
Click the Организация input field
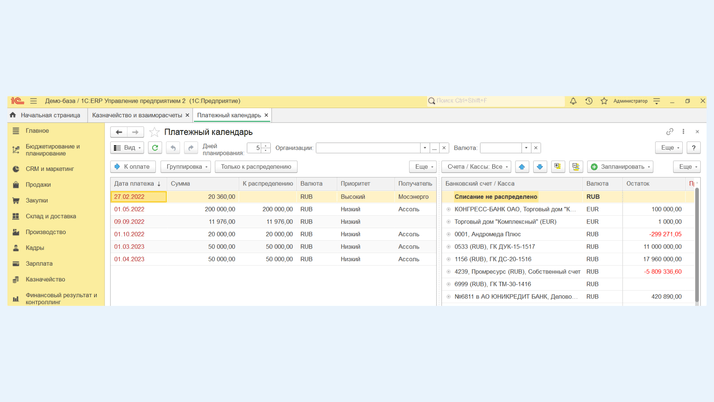pyautogui.click(x=367, y=148)
